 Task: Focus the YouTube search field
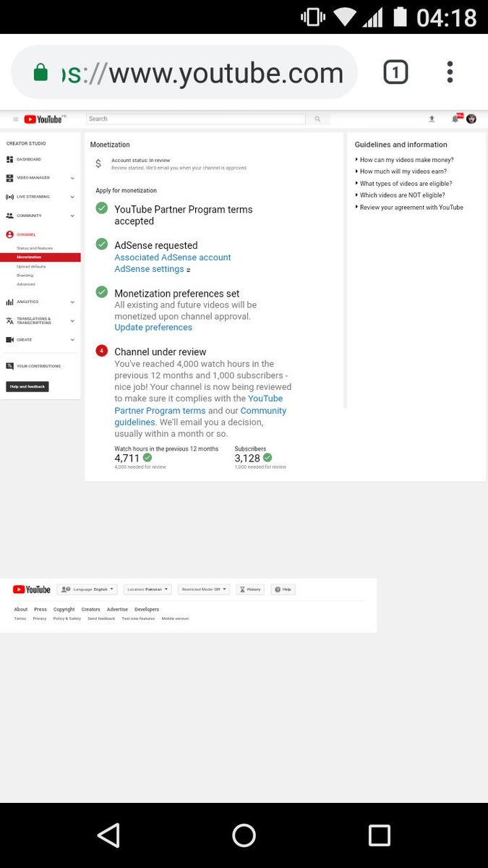tap(196, 119)
